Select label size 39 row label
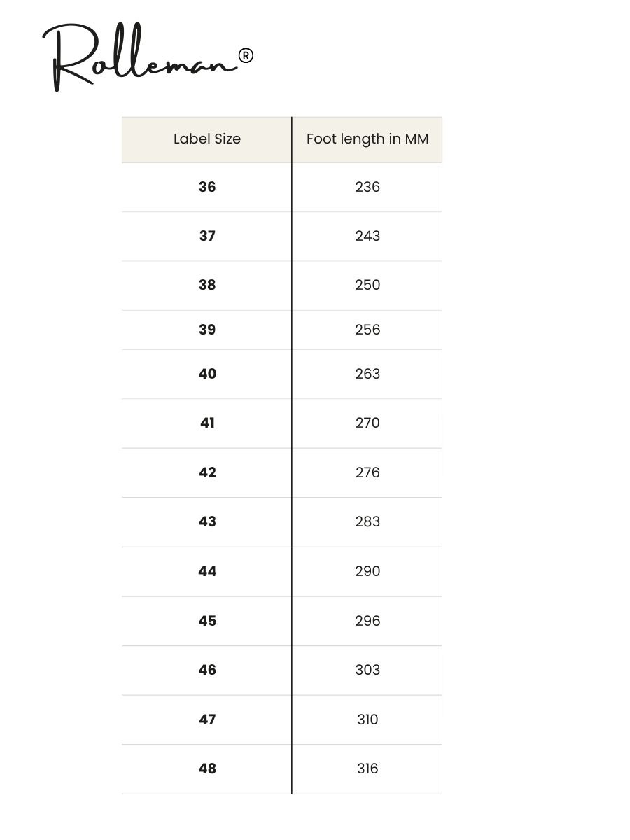Image resolution: width=630 pixels, height=840 pixels. pyautogui.click(x=207, y=330)
